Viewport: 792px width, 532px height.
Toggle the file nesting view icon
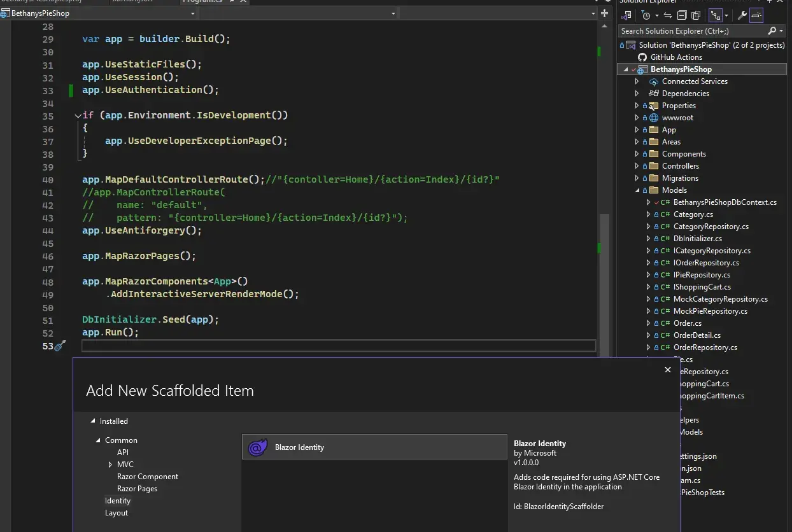[716, 15]
